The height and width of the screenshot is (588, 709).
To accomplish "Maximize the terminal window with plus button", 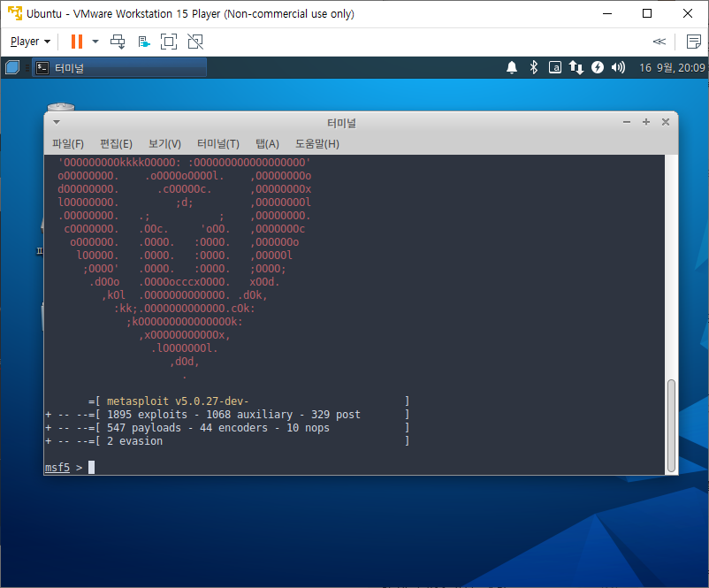I will click(646, 122).
